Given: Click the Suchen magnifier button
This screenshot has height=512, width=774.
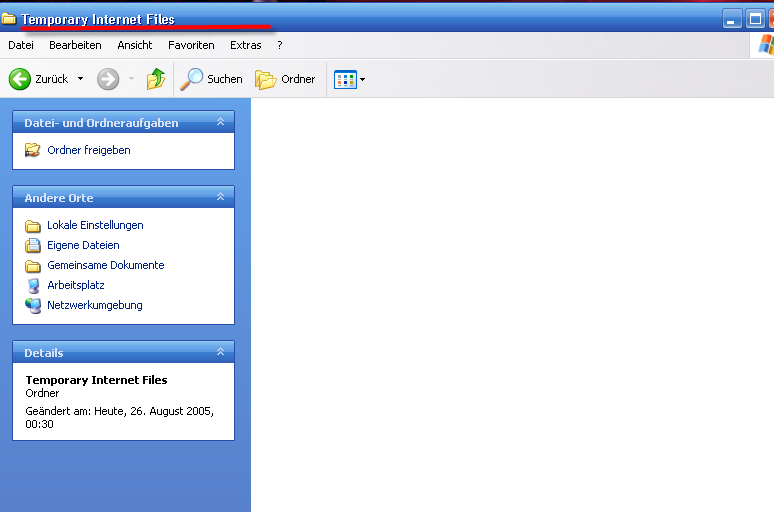Looking at the screenshot, I should (x=211, y=79).
